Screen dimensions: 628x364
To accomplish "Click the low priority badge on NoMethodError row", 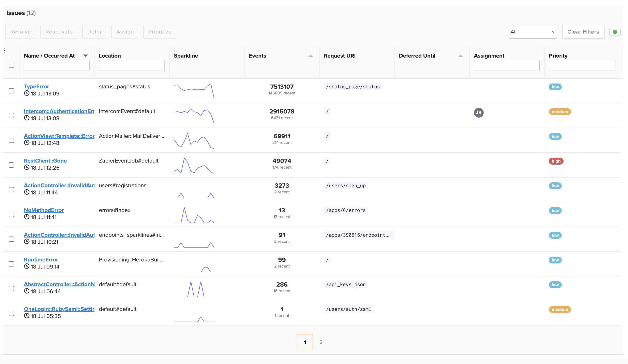I will tap(555, 211).
